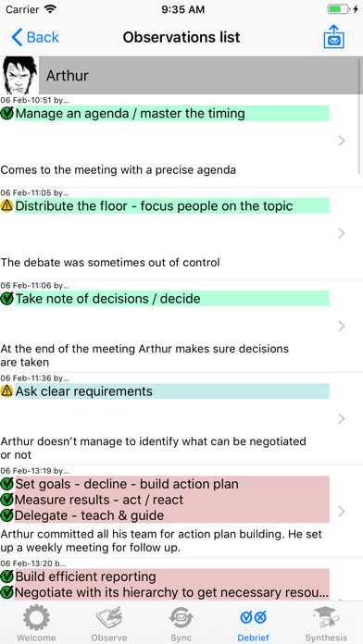Viewport: 363px width, 644px height.
Task: Open the Arthur section header
Action: tap(200, 75)
